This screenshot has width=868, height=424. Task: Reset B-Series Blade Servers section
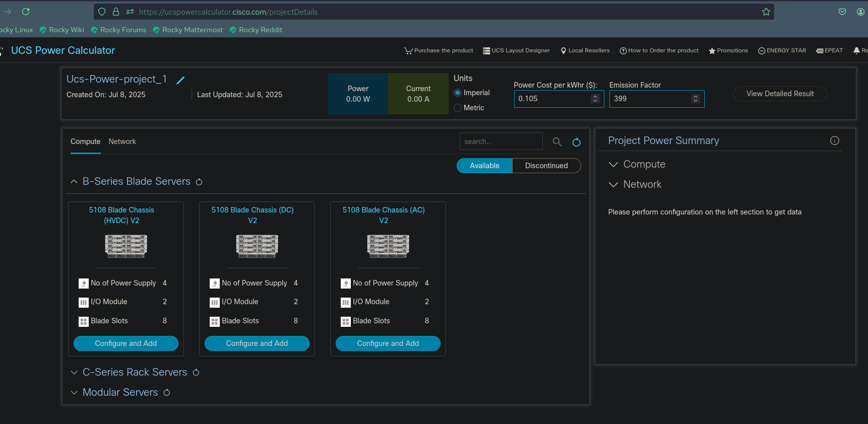point(199,182)
